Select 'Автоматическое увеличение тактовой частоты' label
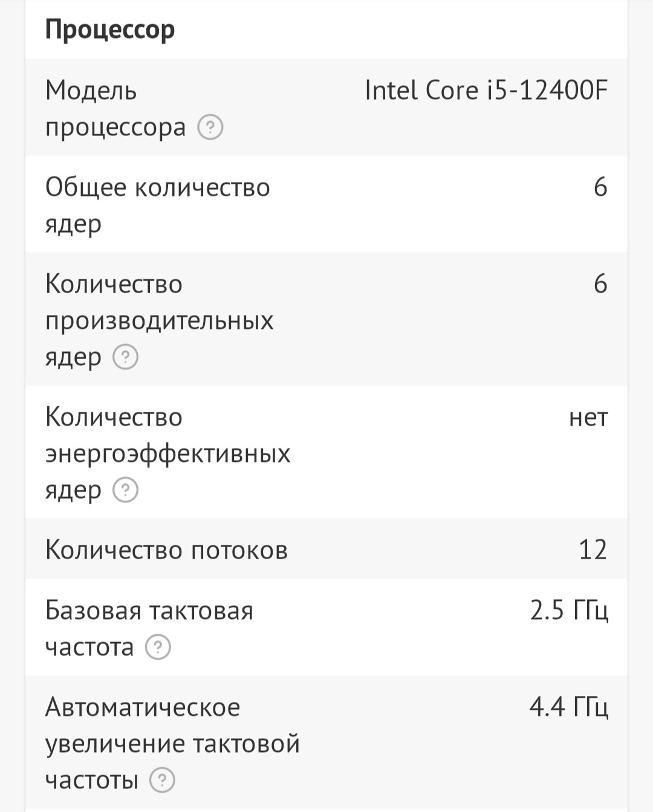This screenshot has height=812, width=653. (x=172, y=743)
